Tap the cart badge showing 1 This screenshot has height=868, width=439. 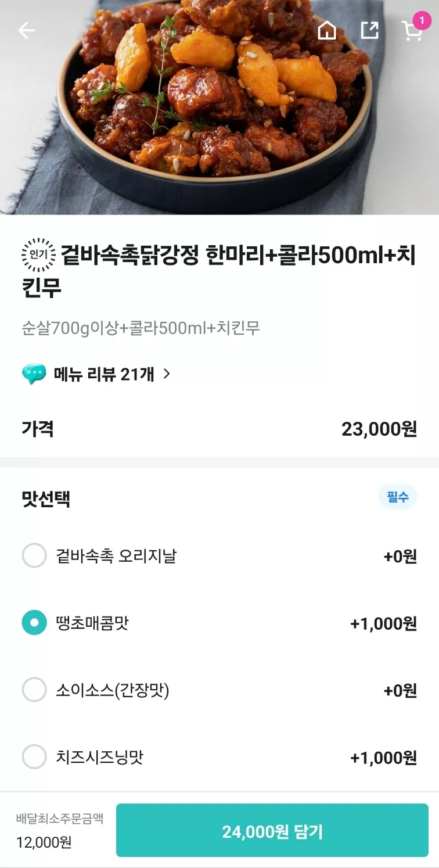point(422,21)
